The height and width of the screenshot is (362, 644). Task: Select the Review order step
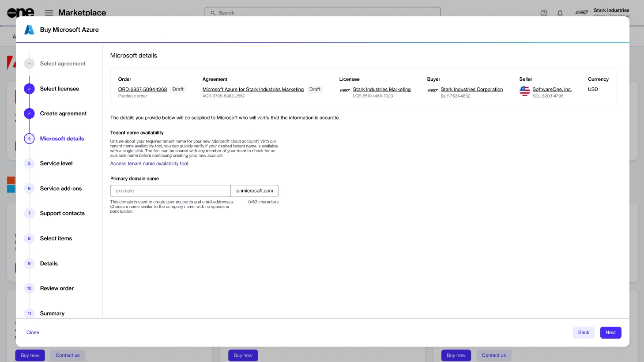56,288
